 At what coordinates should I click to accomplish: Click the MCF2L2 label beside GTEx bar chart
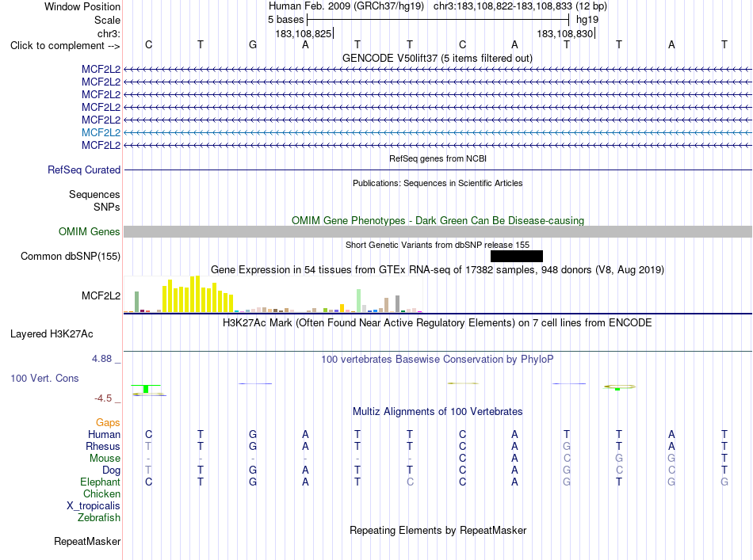pyautogui.click(x=101, y=295)
